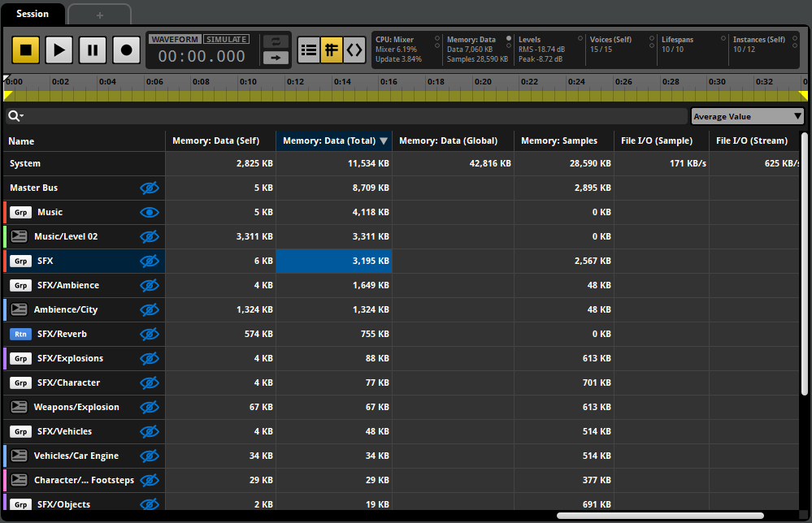The height and width of the screenshot is (523, 812).
Task: Change sort on Memory: Data (Total) column
Action: [x=333, y=140]
